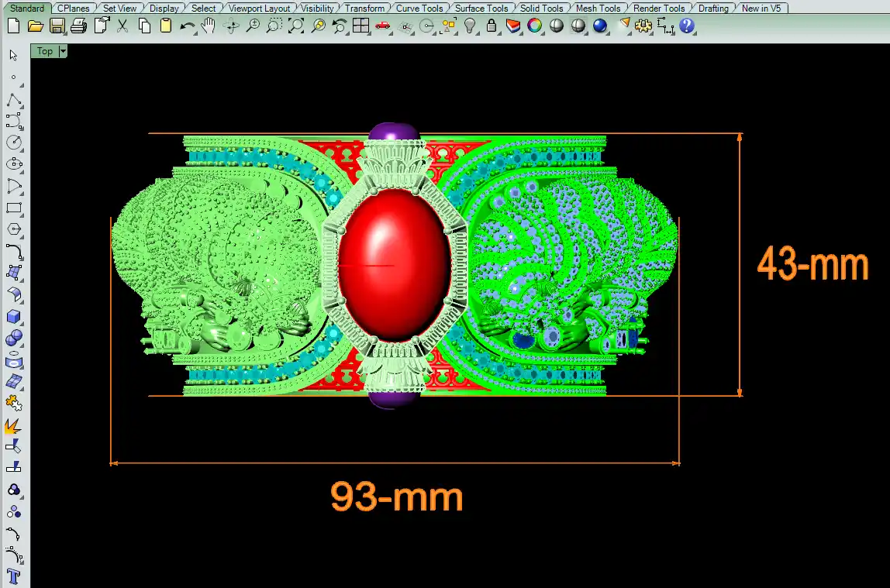Open the Drafting toolbar tab

point(712,9)
